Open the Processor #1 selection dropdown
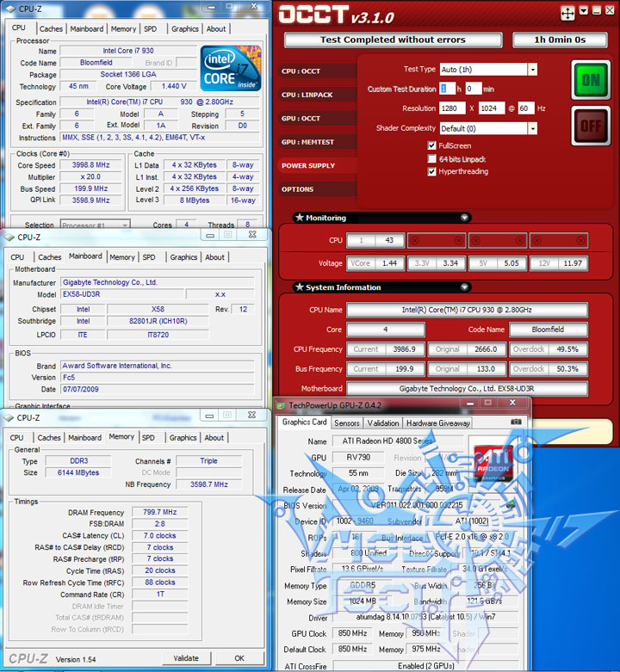The width and height of the screenshot is (620, 672). tap(96, 225)
